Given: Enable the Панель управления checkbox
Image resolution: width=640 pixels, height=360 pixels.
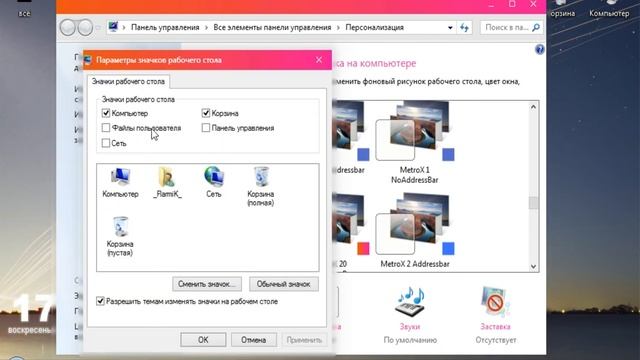Looking at the screenshot, I should [x=206, y=128].
